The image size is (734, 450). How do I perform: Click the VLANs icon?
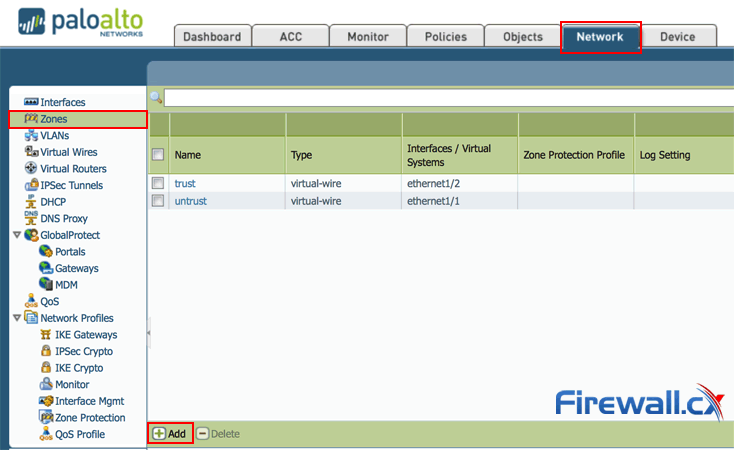tap(31, 135)
